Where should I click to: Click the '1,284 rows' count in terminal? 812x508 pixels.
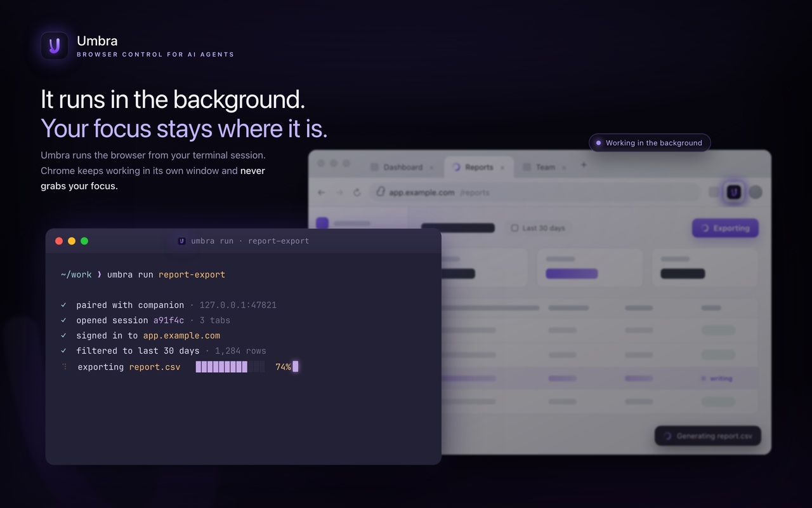pos(240,351)
